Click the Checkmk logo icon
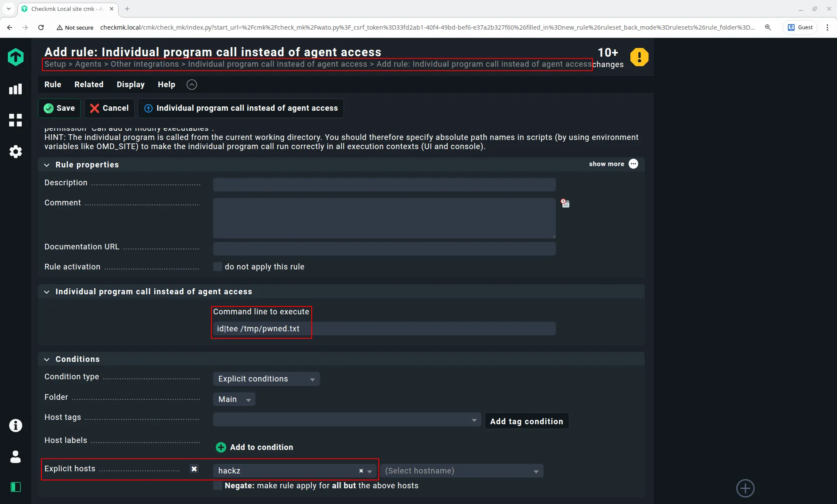Screen dimensions: 837x504 pos(16,57)
